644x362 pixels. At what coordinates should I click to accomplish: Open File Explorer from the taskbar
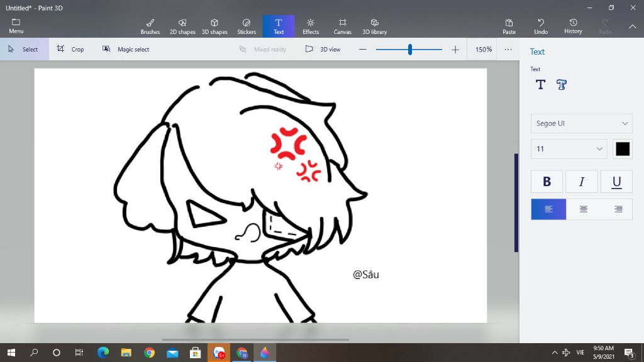click(x=126, y=353)
